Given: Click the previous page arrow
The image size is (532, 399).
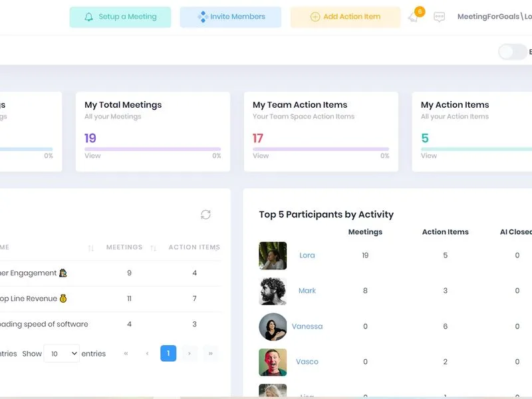Looking at the screenshot, I should click(147, 354).
